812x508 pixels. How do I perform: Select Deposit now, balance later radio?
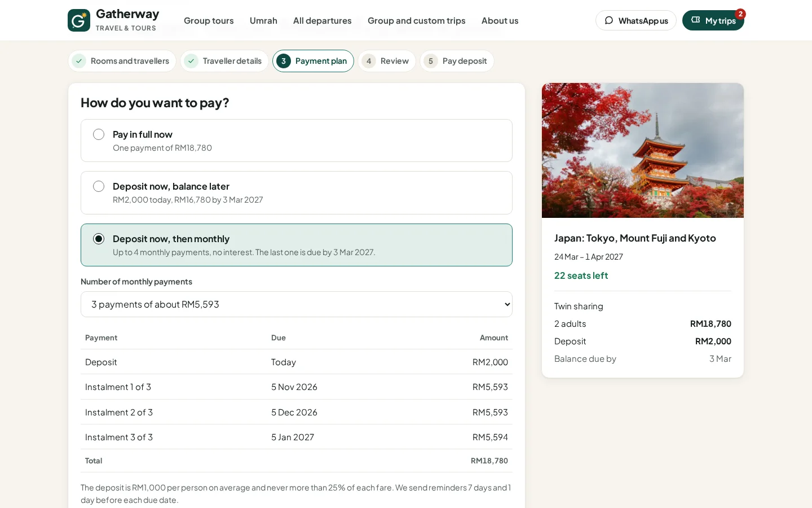(x=99, y=186)
